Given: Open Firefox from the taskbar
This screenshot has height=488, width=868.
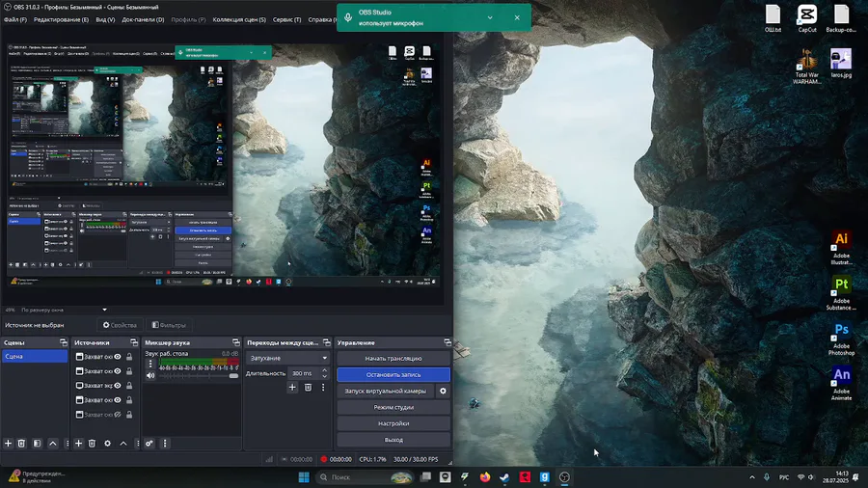Looking at the screenshot, I should 485,477.
